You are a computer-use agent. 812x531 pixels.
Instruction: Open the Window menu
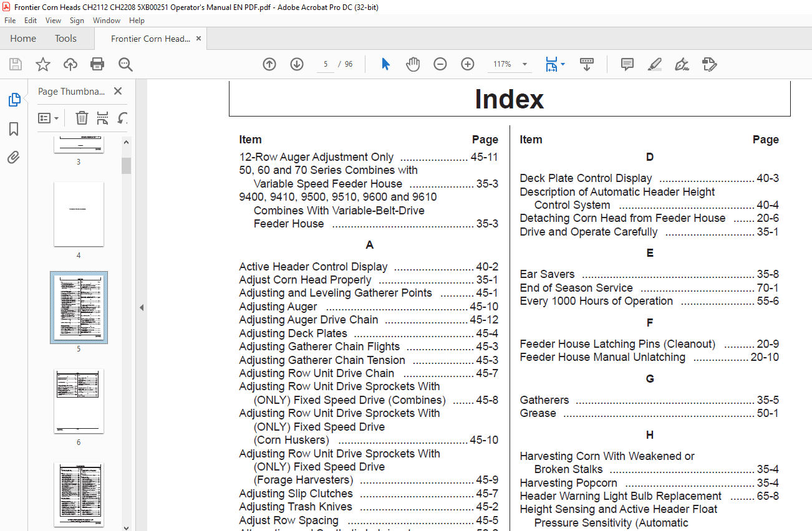[107, 21]
